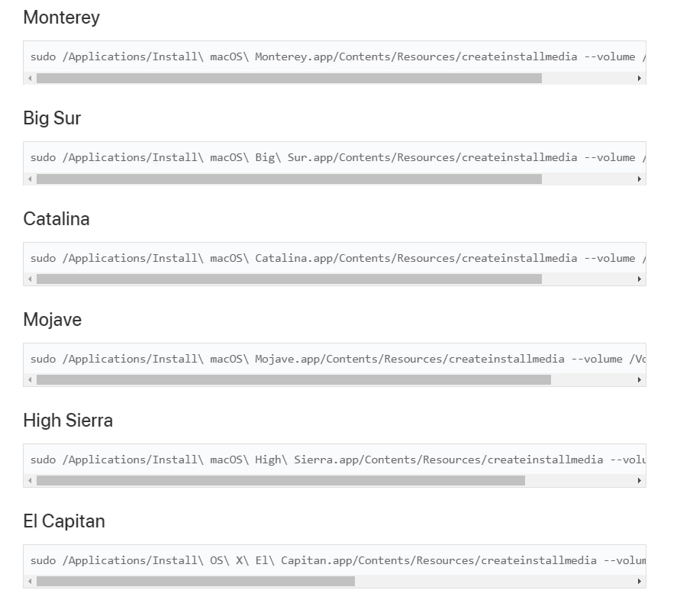This screenshot has width=693, height=616.
Task: Click right scroll arrow in Big Sur code box
Action: tap(639, 179)
